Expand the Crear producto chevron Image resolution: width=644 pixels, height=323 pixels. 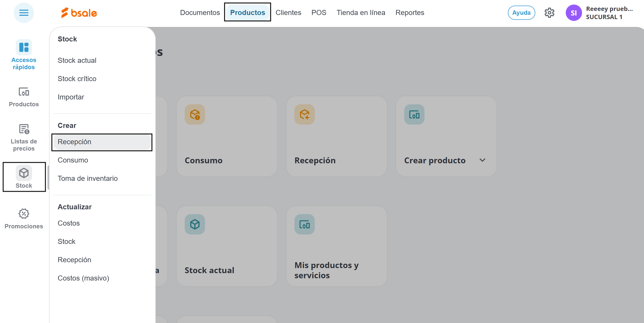click(482, 160)
